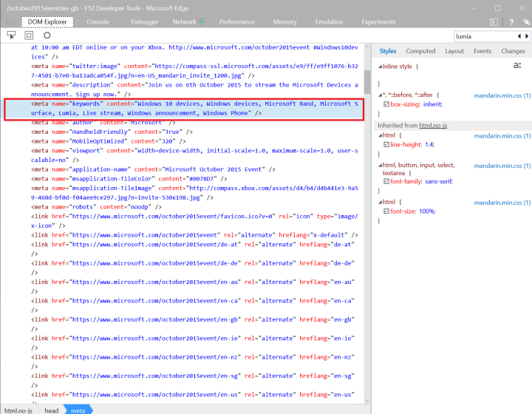Image resolution: width=532 pixels, height=414 pixels.
Task: Uncheck the box-sizing property checkbox
Action: point(386,105)
